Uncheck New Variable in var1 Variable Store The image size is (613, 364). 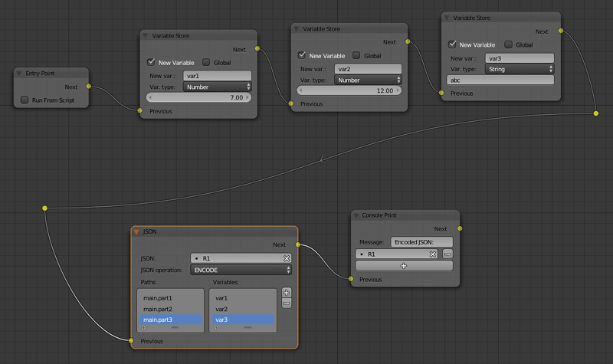(x=151, y=62)
